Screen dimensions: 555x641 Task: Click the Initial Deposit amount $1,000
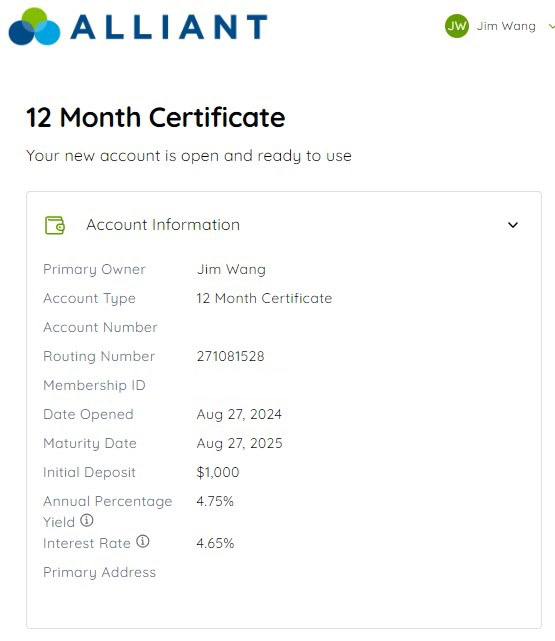(218, 473)
